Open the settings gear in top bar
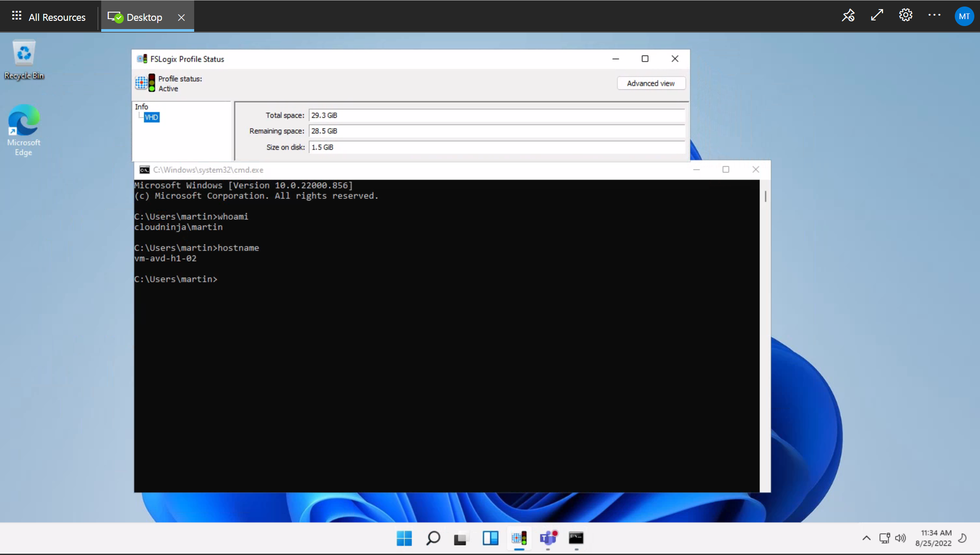Image resolution: width=980 pixels, height=555 pixels. tap(906, 15)
